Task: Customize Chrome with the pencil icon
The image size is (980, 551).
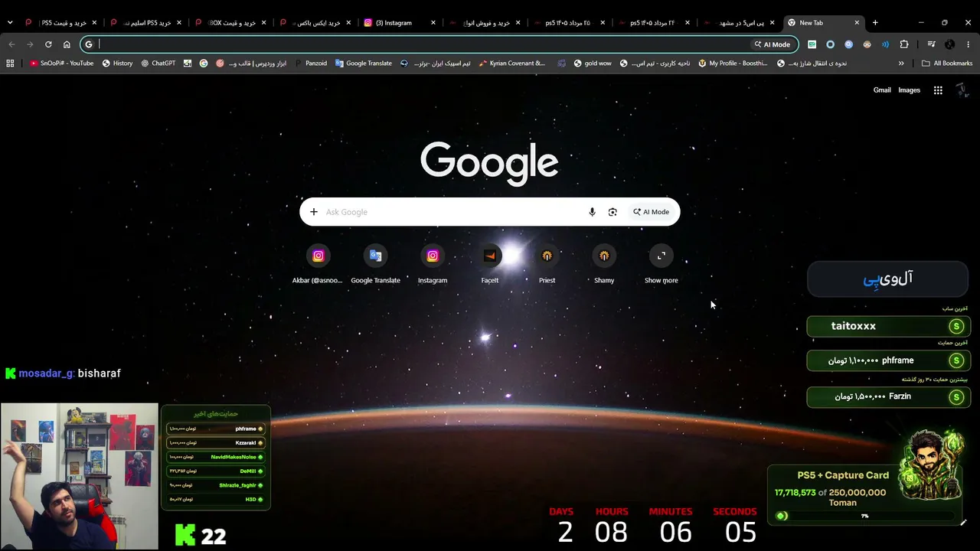Action: pos(963,523)
